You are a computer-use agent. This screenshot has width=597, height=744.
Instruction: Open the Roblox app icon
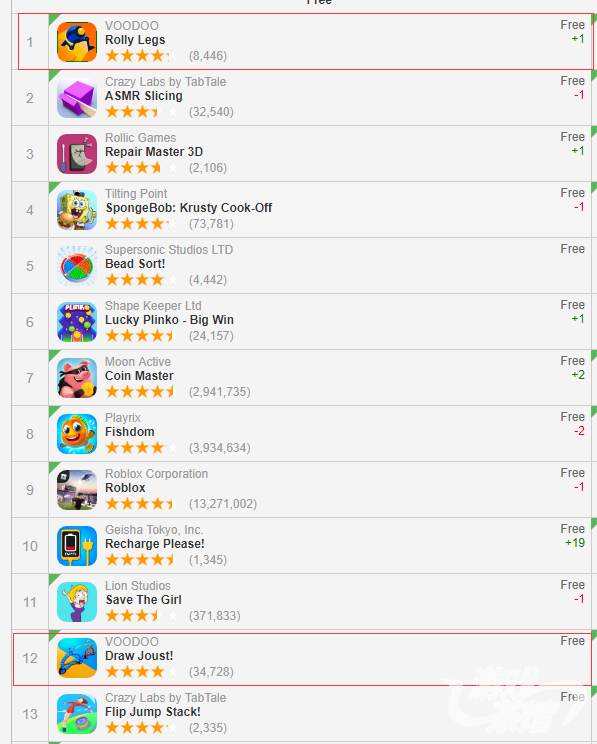click(x=77, y=490)
